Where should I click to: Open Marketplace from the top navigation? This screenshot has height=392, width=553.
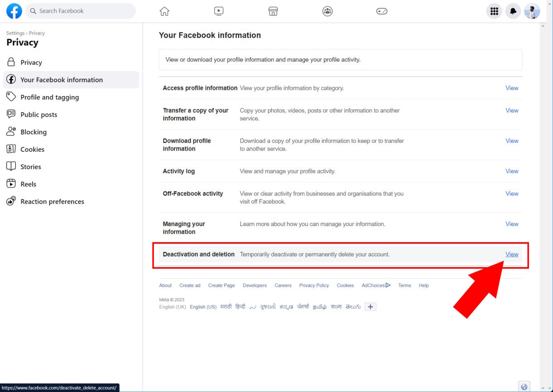273,11
